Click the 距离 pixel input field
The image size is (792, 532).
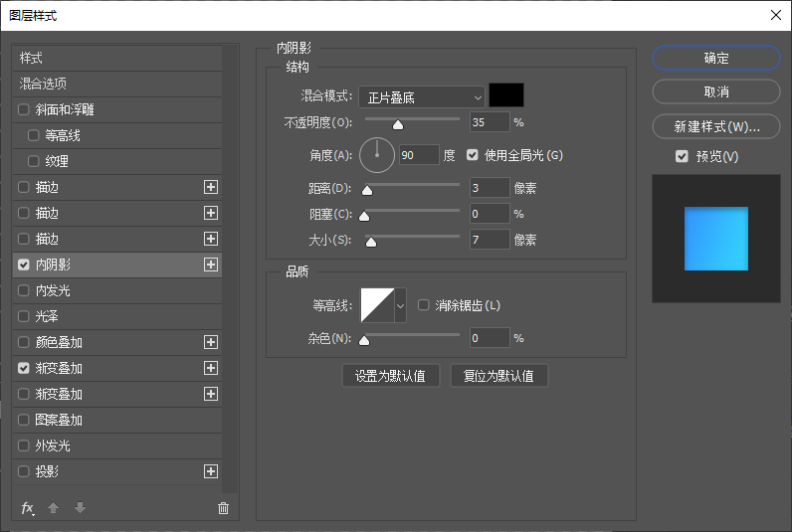point(490,188)
